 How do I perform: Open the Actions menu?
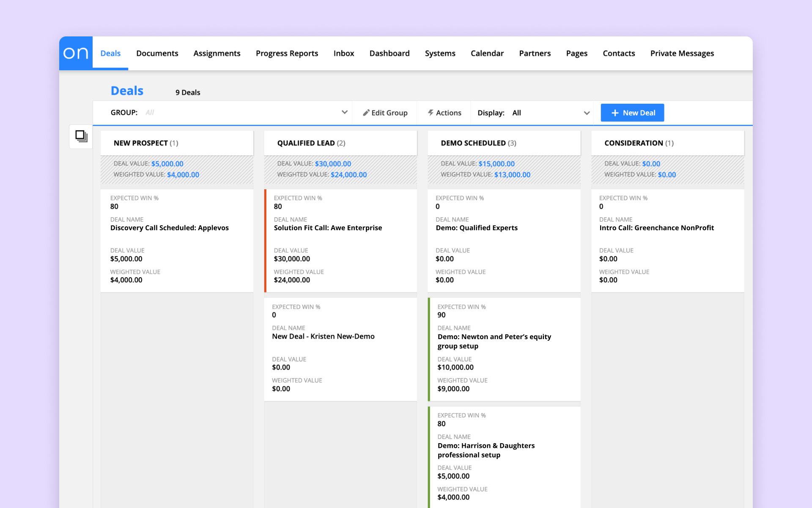point(448,113)
